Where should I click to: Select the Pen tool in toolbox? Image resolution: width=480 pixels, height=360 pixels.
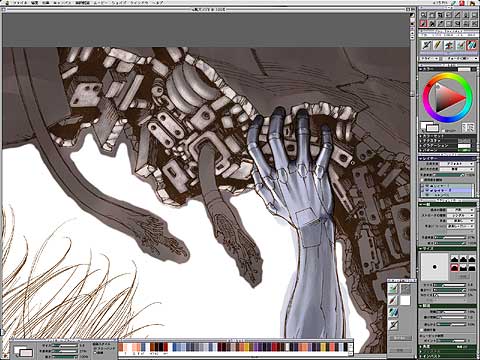pyautogui.click(x=457, y=15)
